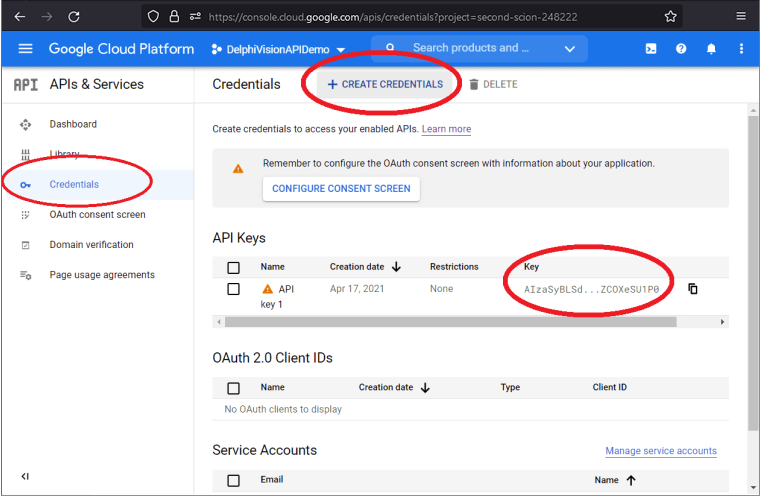Click the Dashboard sidebar icon
The image size is (760, 496).
pos(25,125)
